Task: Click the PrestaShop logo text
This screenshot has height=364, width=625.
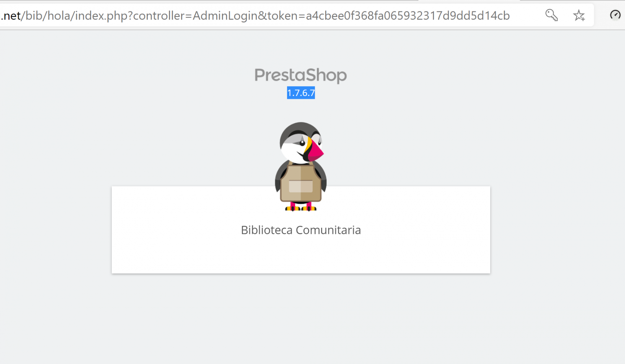Action: point(300,75)
